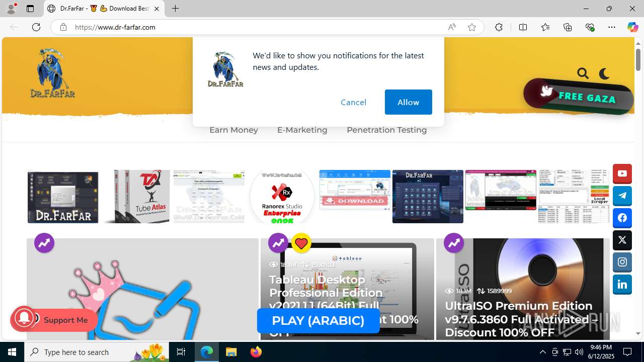Open the site search magnifier icon
The width and height of the screenshot is (644, 362).
[x=583, y=73]
